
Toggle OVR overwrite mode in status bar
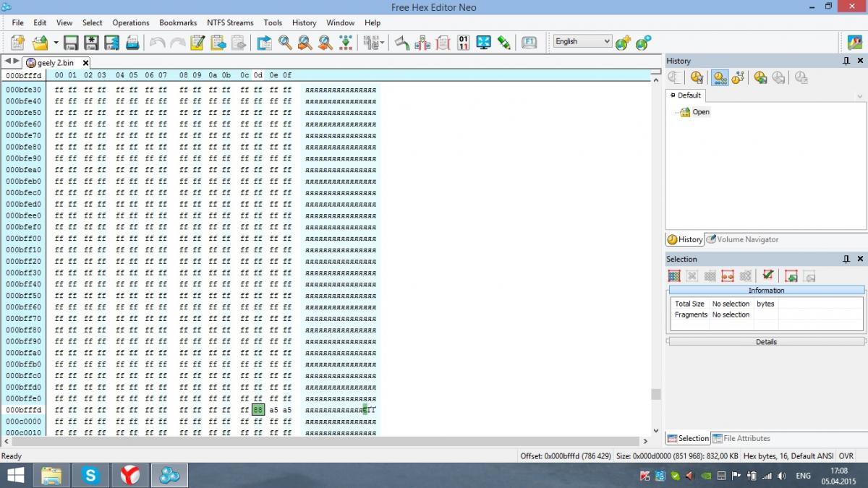[x=846, y=456]
